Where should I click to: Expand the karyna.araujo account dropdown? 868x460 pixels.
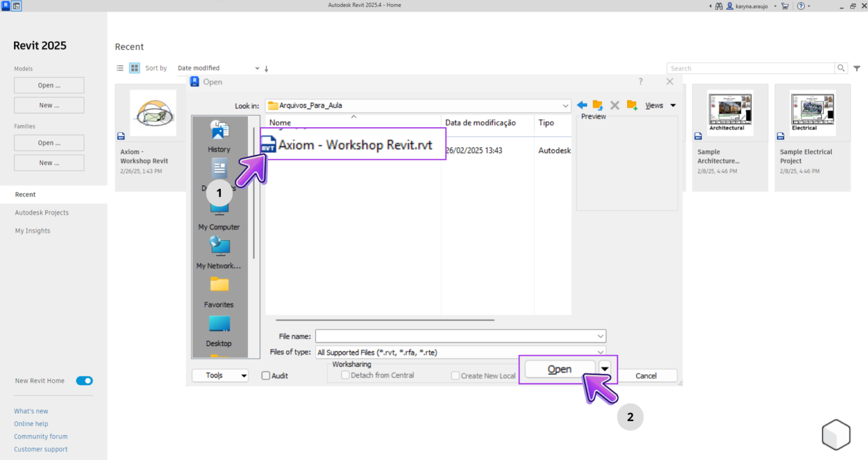775,6
